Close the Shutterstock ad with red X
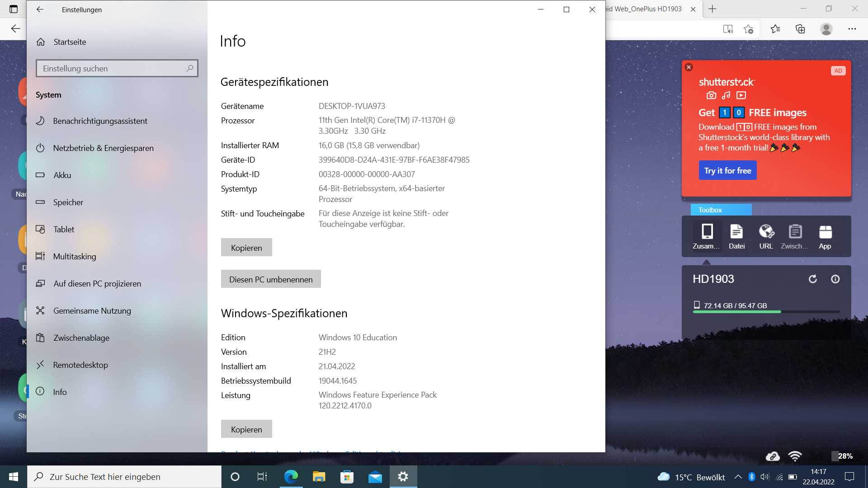The height and width of the screenshot is (488, 868). tap(689, 67)
